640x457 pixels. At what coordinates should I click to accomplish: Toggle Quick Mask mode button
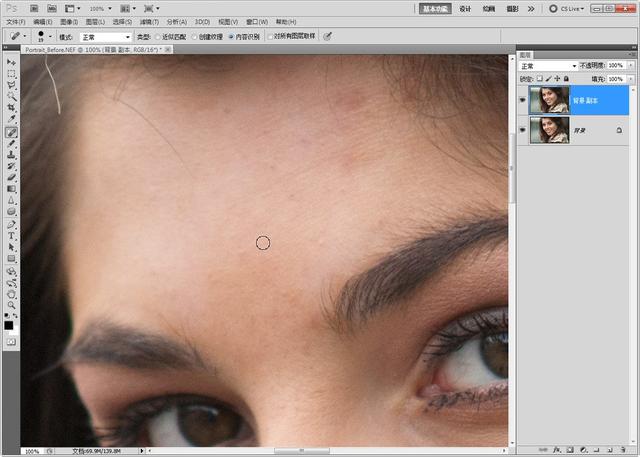pyautogui.click(x=11, y=342)
